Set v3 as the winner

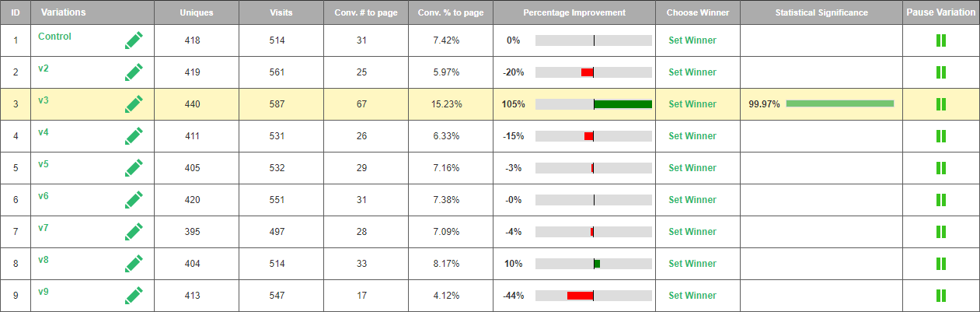pyautogui.click(x=692, y=104)
